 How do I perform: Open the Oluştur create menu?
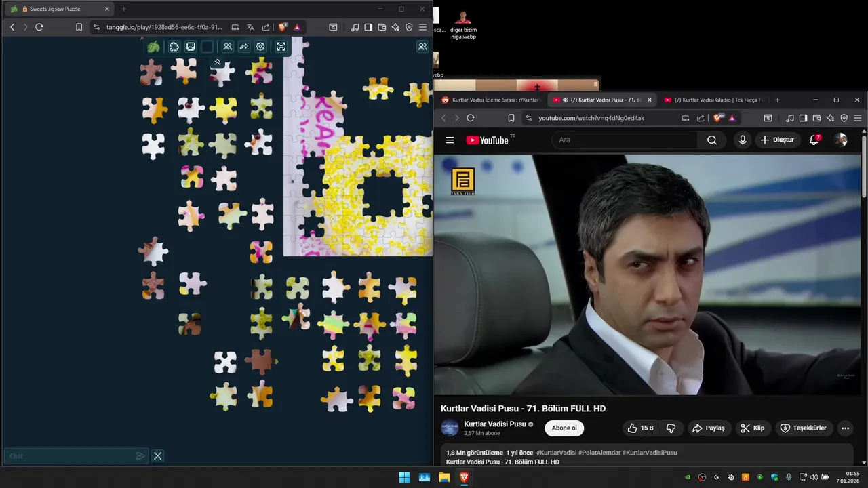777,140
